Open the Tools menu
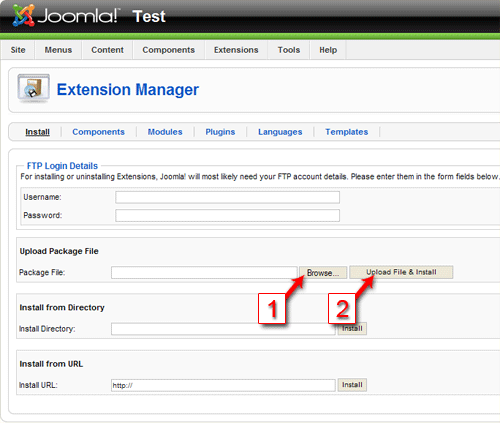The width and height of the screenshot is (500, 423). (289, 50)
